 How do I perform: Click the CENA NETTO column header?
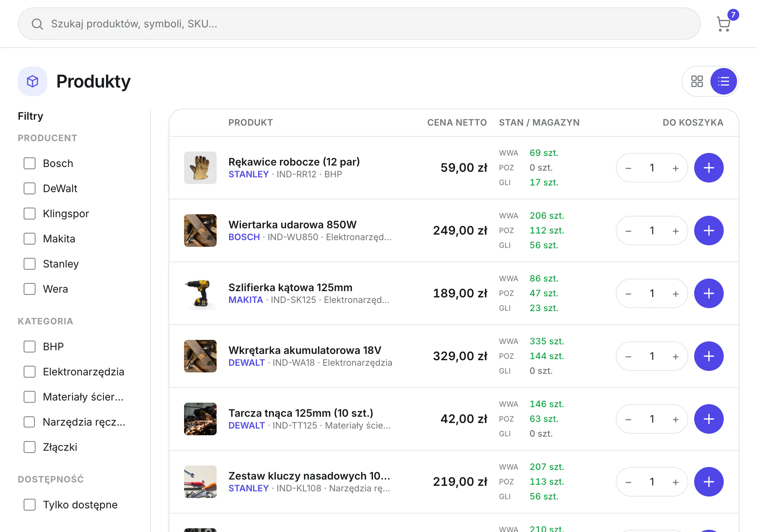coord(457,123)
